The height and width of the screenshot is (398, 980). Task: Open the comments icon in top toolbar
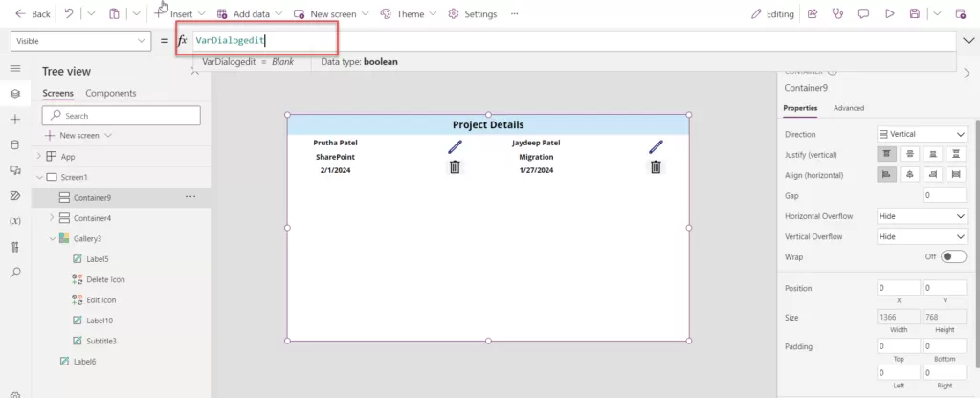(863, 14)
